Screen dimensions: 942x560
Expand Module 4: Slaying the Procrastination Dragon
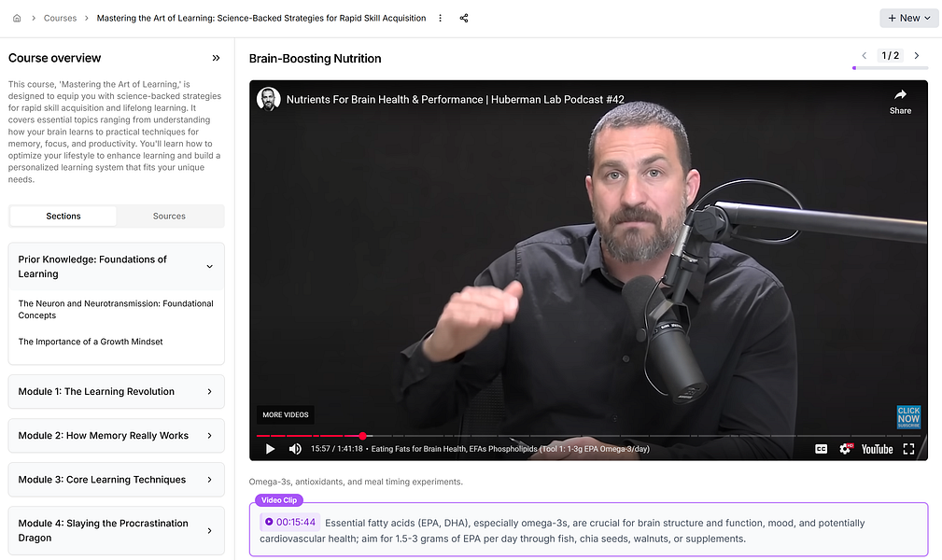click(x=116, y=530)
